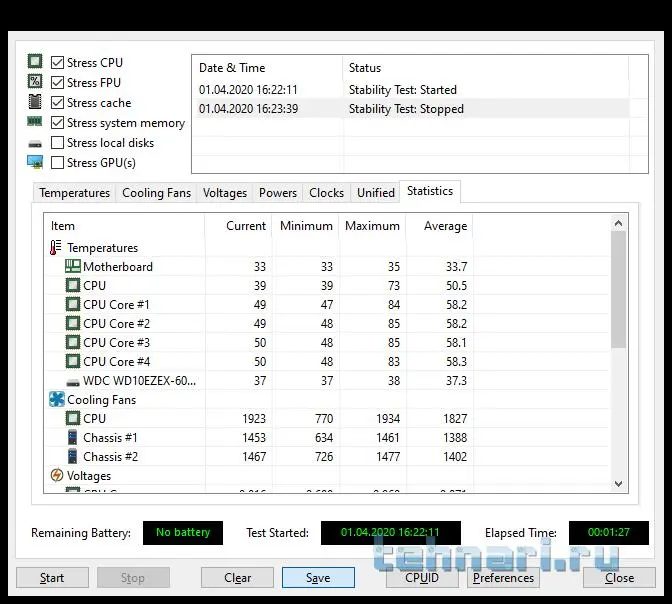Click the CPU temperature row icon
Image resolution: width=672 pixels, height=604 pixels.
(x=72, y=285)
